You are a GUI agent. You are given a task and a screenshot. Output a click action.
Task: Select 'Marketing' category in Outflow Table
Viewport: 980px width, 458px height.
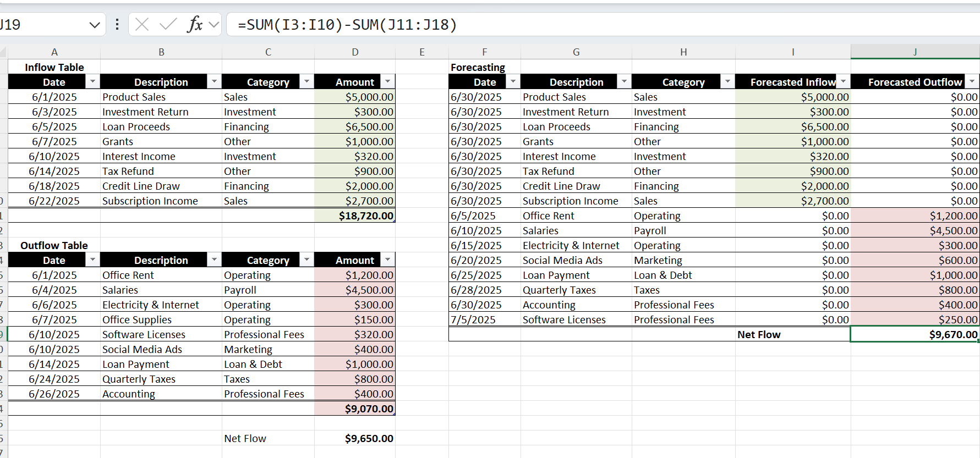coord(268,349)
